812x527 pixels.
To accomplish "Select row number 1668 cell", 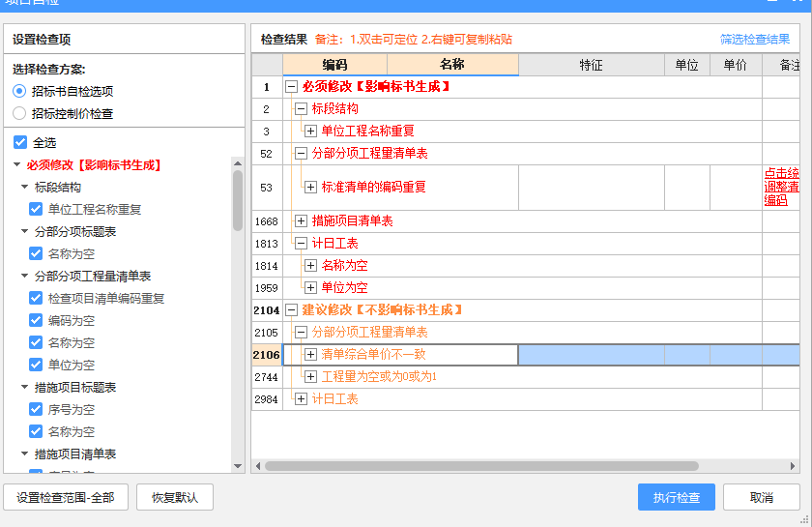I will point(267,221).
